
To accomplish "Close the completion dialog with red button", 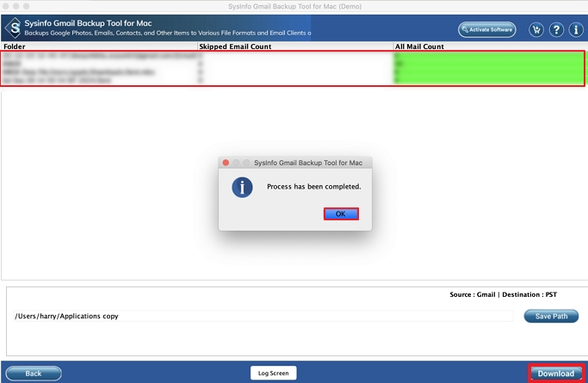I will point(226,163).
